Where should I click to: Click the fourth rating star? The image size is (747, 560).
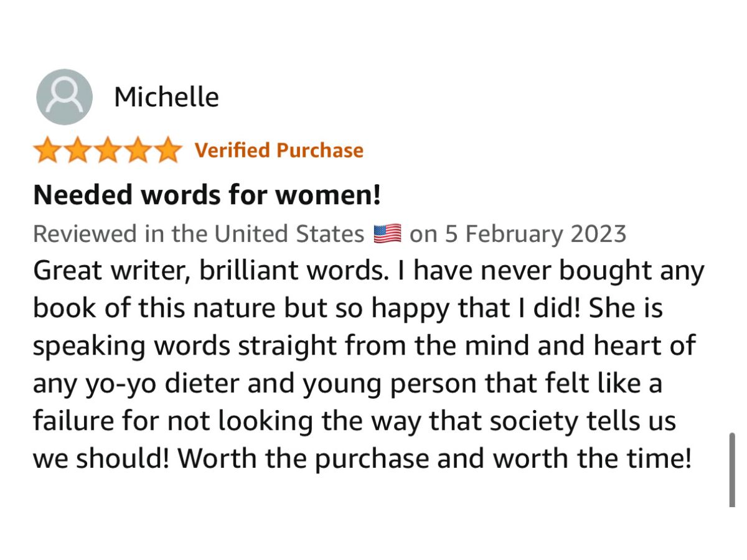[x=137, y=151]
